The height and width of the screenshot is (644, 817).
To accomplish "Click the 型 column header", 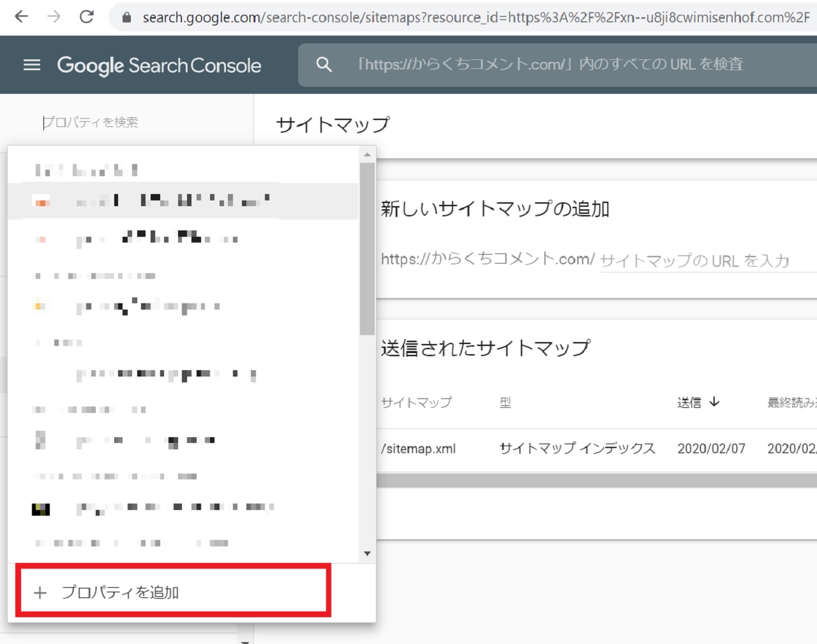I will (x=505, y=403).
